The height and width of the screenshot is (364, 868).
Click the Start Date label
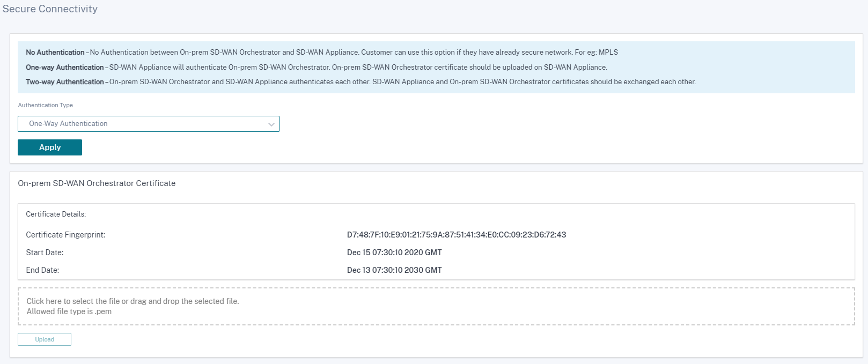45,252
